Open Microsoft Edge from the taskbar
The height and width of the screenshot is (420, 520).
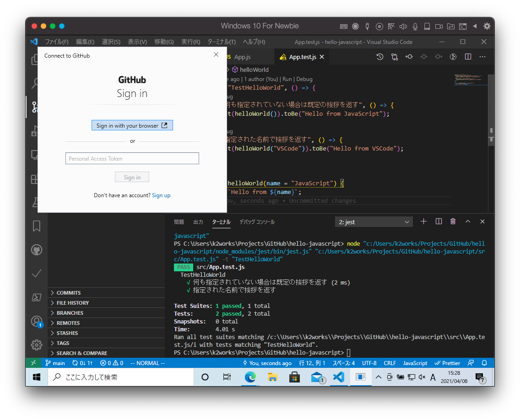[250, 377]
